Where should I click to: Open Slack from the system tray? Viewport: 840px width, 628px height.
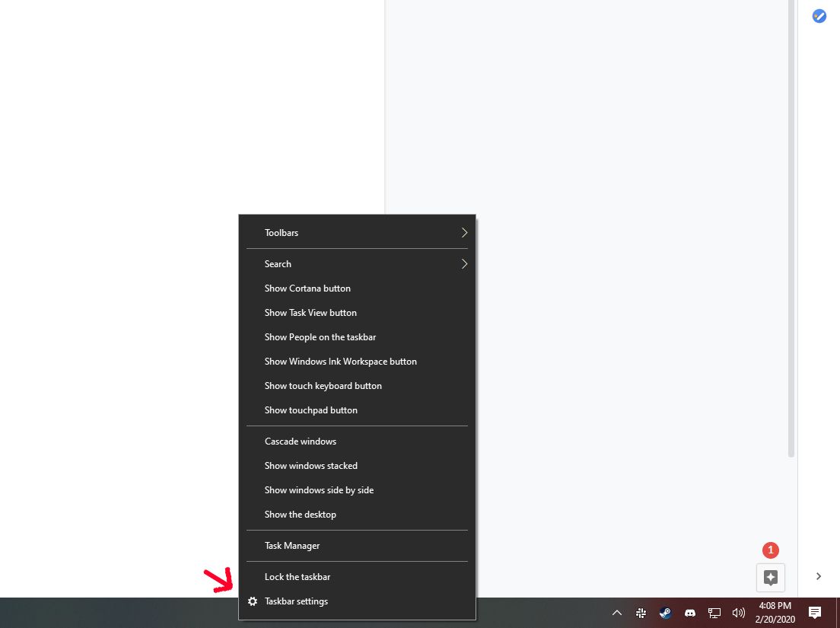pos(641,613)
